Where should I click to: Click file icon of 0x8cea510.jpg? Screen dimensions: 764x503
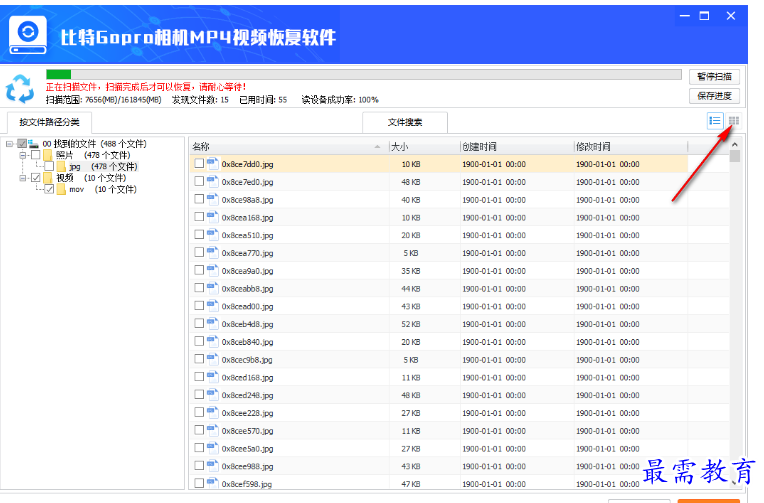click(x=212, y=235)
